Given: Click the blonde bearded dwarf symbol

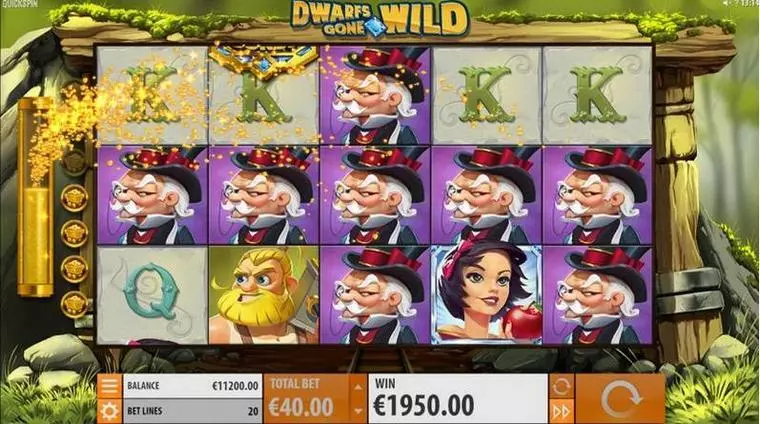Looking at the screenshot, I should pos(264,295).
